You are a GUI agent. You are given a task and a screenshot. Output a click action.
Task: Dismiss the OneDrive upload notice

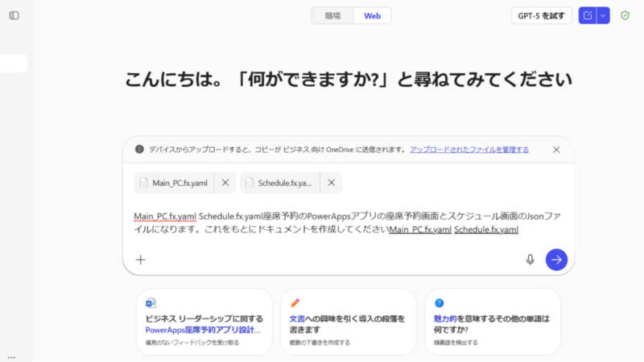point(556,150)
